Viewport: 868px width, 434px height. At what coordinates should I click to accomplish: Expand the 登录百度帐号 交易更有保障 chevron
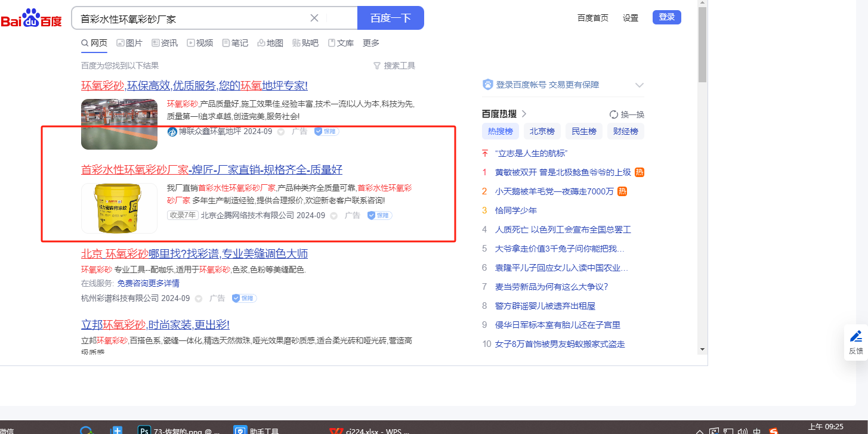[x=640, y=85]
